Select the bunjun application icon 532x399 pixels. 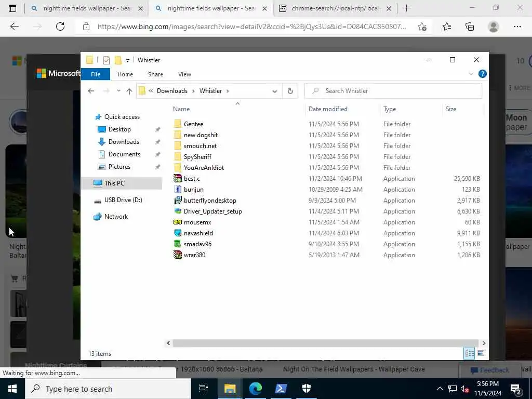pyautogui.click(x=178, y=189)
